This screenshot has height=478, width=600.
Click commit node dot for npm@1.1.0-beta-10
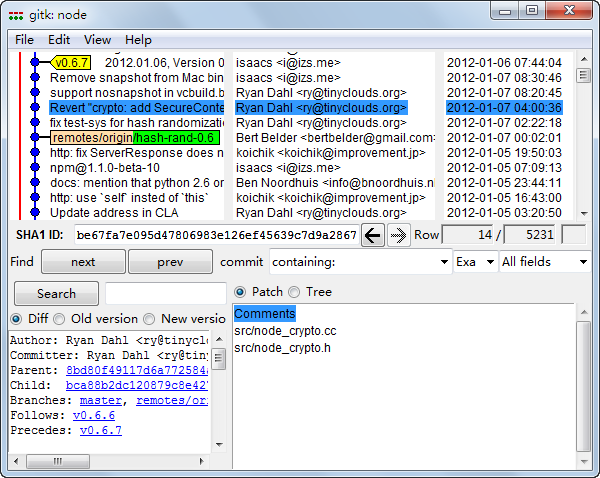pos(35,168)
